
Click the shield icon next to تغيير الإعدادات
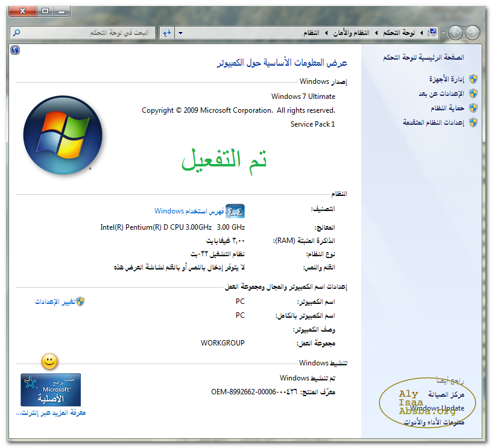pyautogui.click(x=80, y=301)
